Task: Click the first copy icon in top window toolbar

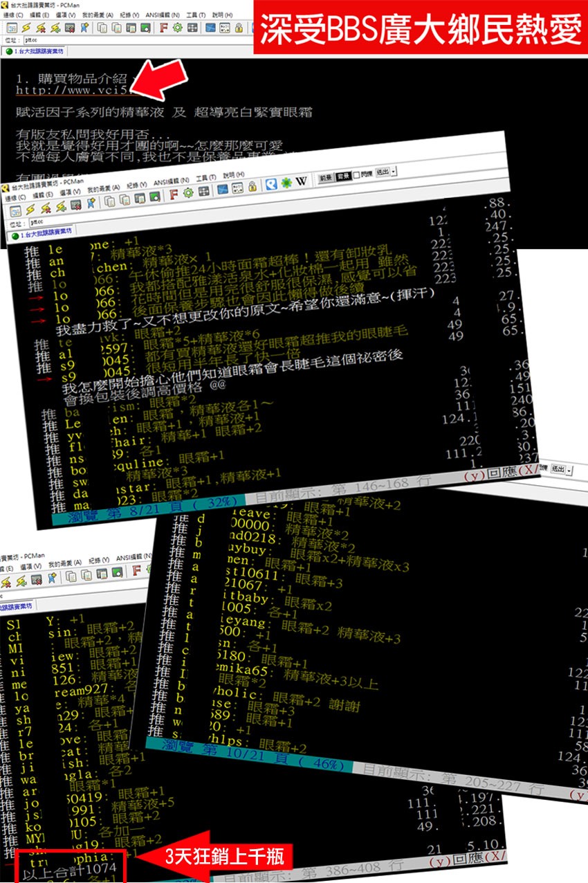Action: (102, 28)
